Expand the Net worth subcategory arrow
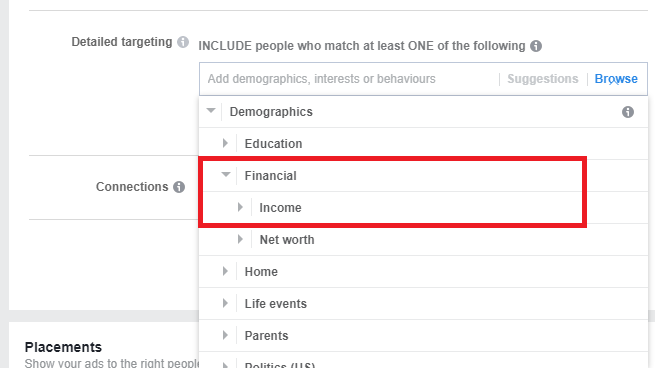The image size is (655, 368). pos(240,239)
